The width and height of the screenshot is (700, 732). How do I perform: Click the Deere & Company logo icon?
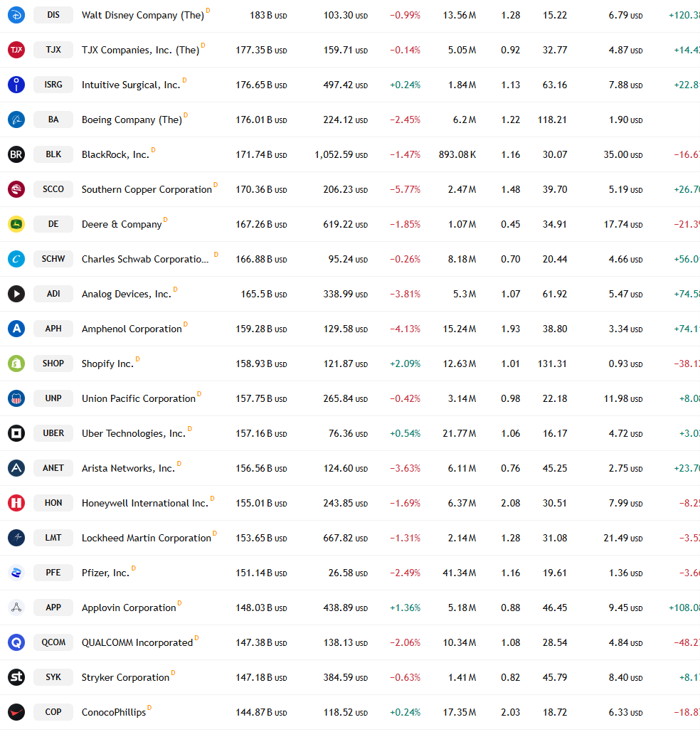point(16,224)
